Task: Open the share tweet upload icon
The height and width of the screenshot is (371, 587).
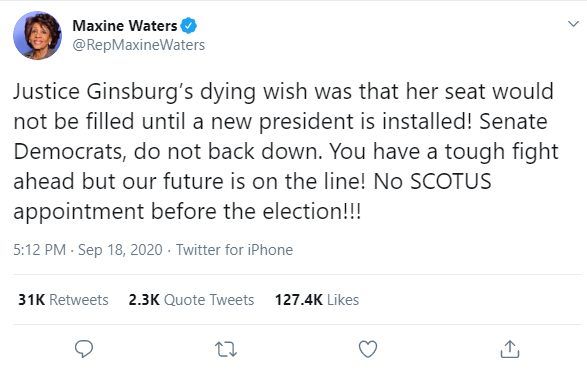Action: [510, 349]
